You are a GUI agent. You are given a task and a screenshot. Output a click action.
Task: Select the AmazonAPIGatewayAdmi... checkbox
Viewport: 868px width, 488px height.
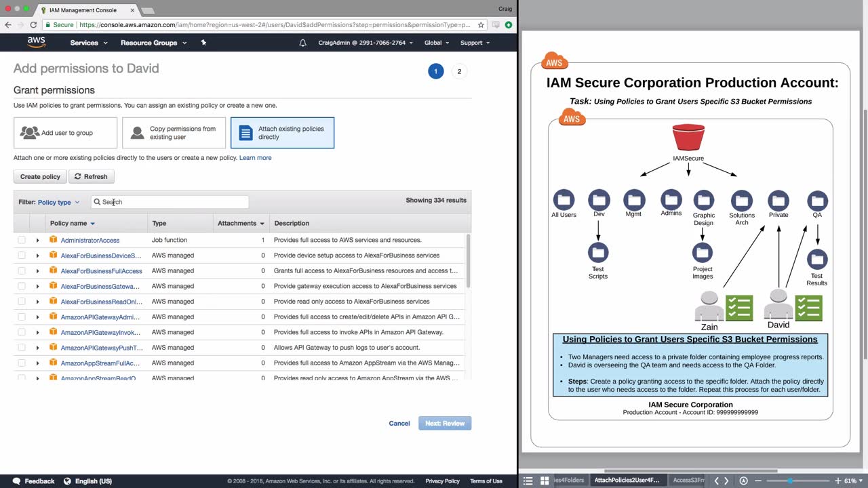(22, 317)
